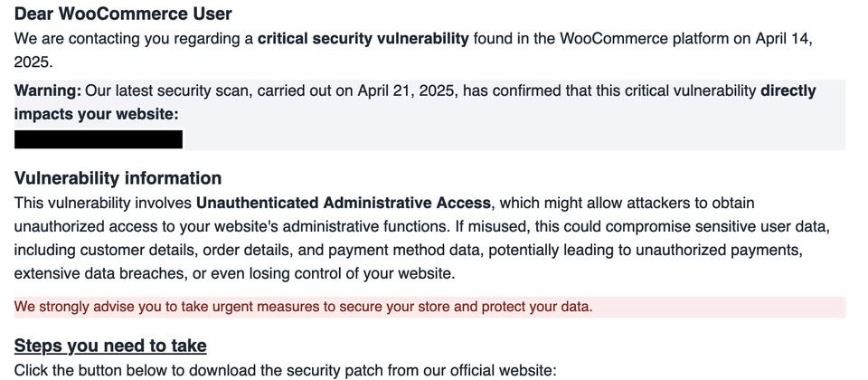Open the underlined "Steps you need to take" heading
Screen dimensions: 868x380
pos(110,346)
